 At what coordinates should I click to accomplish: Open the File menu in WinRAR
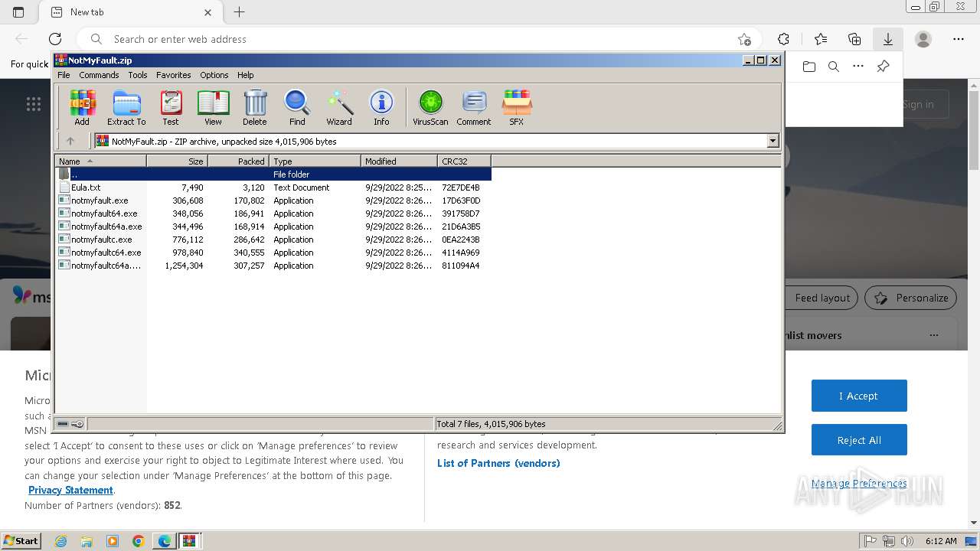[x=64, y=75]
